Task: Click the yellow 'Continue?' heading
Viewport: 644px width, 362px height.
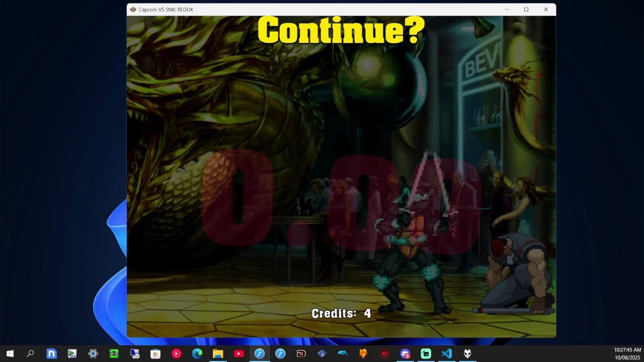Action: point(341,30)
